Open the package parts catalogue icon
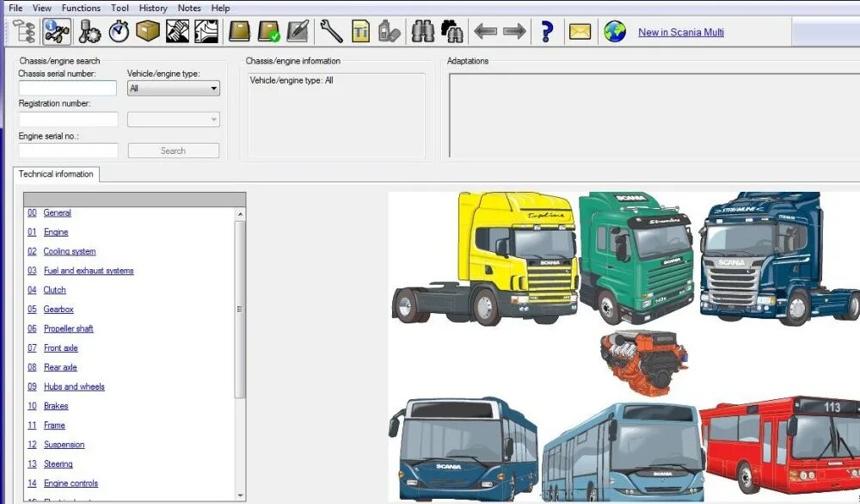 pos(146,31)
